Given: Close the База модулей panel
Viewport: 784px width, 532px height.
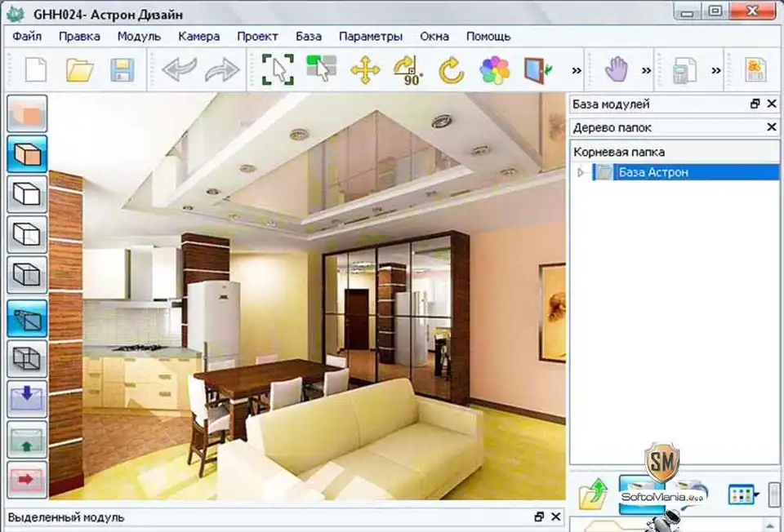Looking at the screenshot, I should 772,104.
